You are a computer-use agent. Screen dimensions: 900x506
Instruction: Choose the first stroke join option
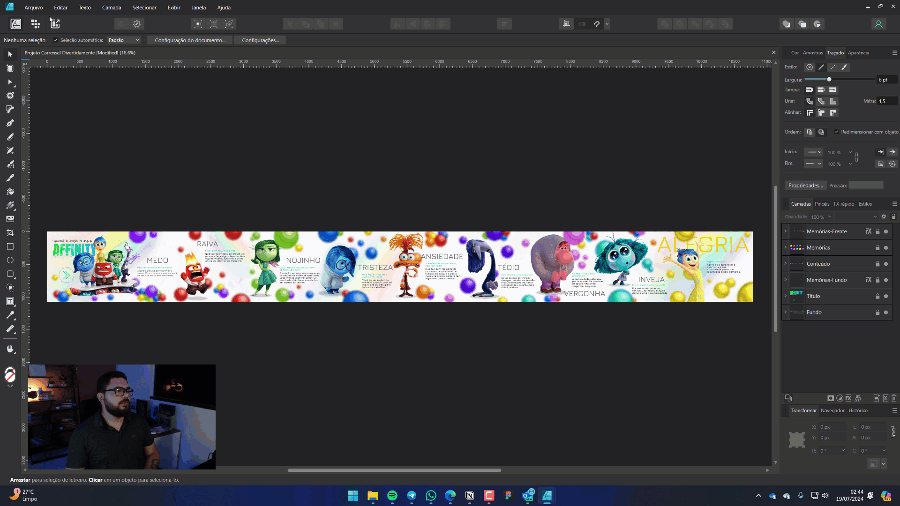tap(809, 102)
